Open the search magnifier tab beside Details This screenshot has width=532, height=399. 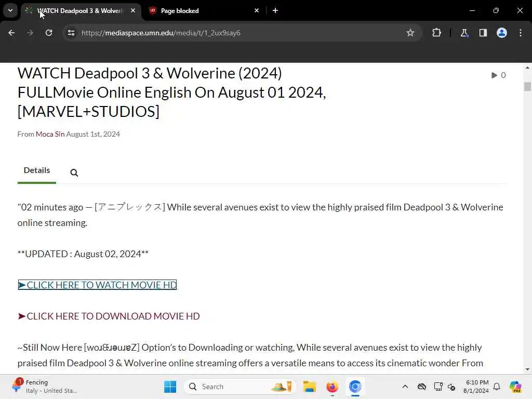[x=74, y=172]
